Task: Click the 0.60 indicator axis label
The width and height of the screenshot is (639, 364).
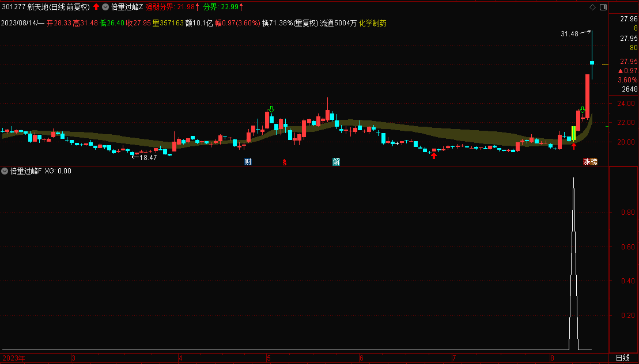Action: (x=628, y=247)
